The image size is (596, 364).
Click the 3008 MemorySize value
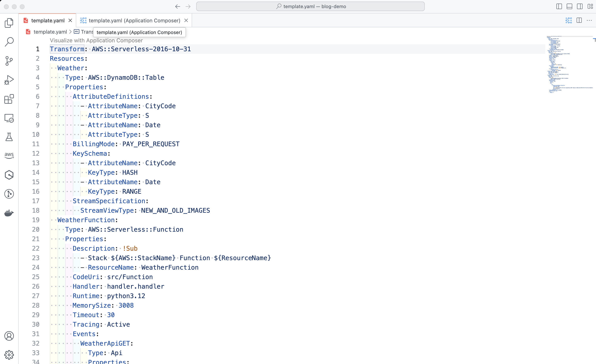click(x=126, y=305)
